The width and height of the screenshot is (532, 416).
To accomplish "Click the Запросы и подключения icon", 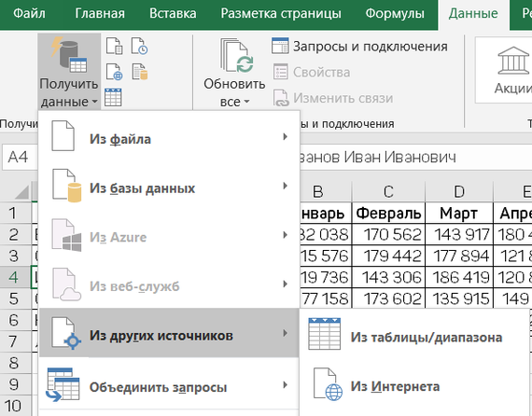I will (280, 46).
